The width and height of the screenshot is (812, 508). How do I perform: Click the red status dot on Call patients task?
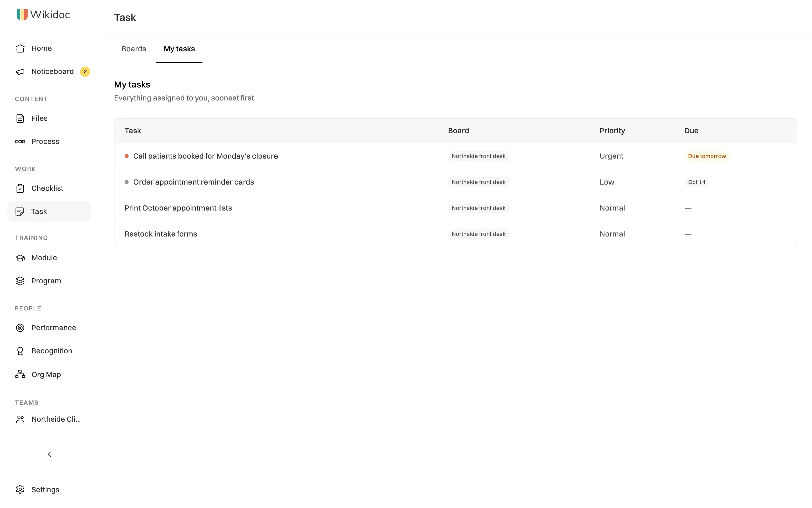[127, 156]
